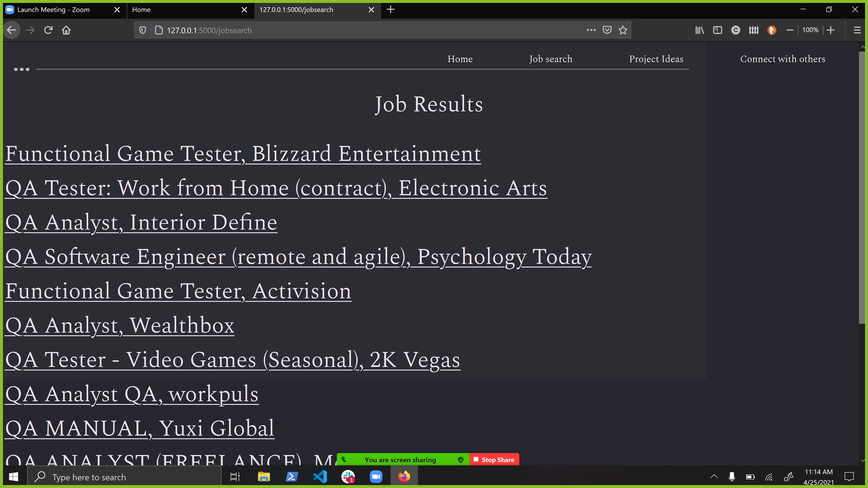868x488 pixels.
Task: Click the browser Home icon
Action: (x=66, y=30)
